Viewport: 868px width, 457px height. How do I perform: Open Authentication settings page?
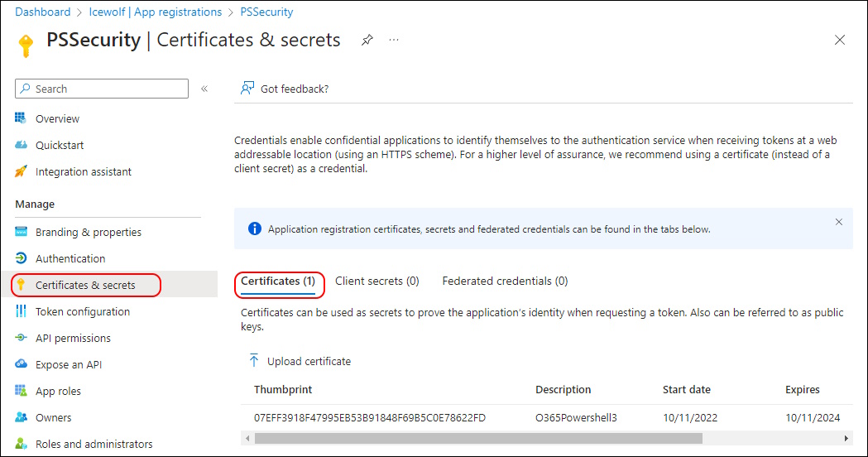70,258
